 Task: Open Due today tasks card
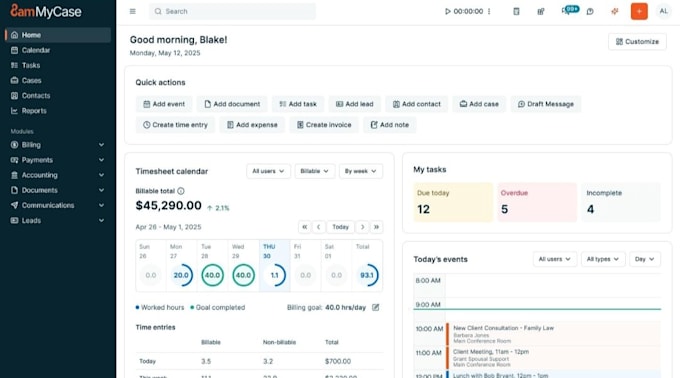(x=453, y=202)
